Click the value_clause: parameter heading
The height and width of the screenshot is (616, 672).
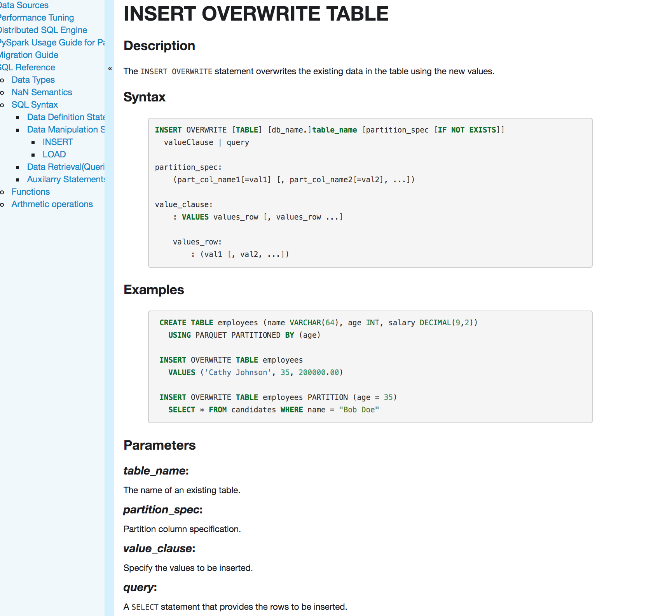point(159,548)
